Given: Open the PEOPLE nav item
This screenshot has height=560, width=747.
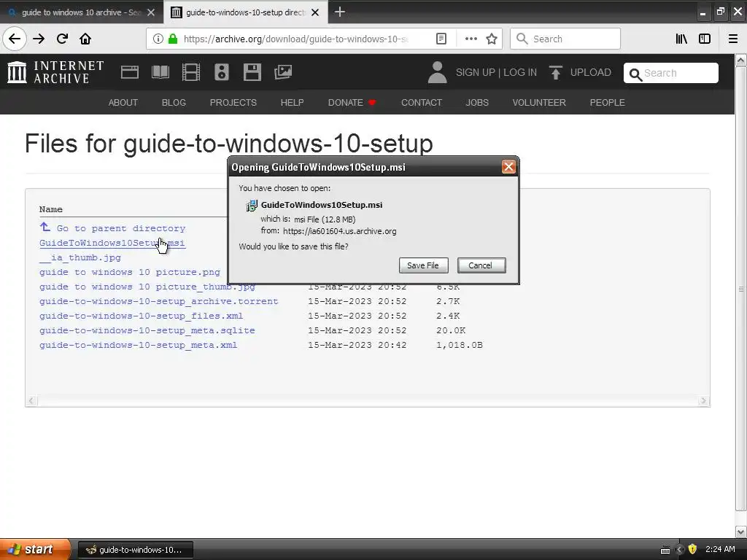Looking at the screenshot, I should pyautogui.click(x=608, y=102).
